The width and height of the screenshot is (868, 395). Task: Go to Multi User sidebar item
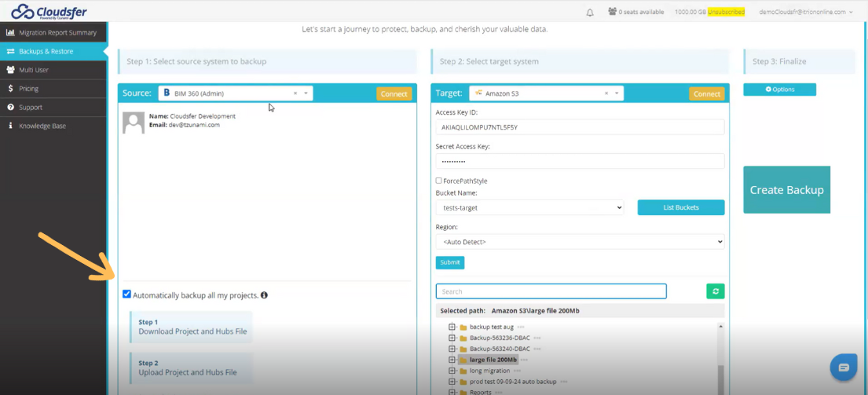[53, 70]
